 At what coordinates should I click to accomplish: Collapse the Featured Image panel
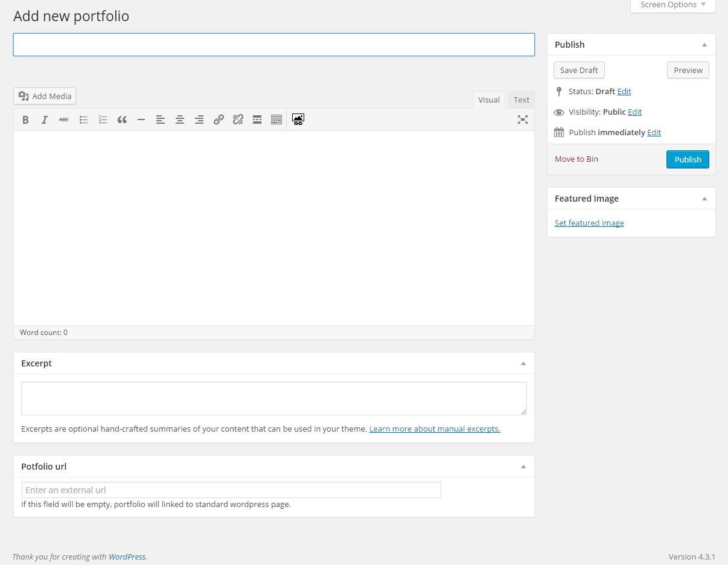[x=704, y=199]
